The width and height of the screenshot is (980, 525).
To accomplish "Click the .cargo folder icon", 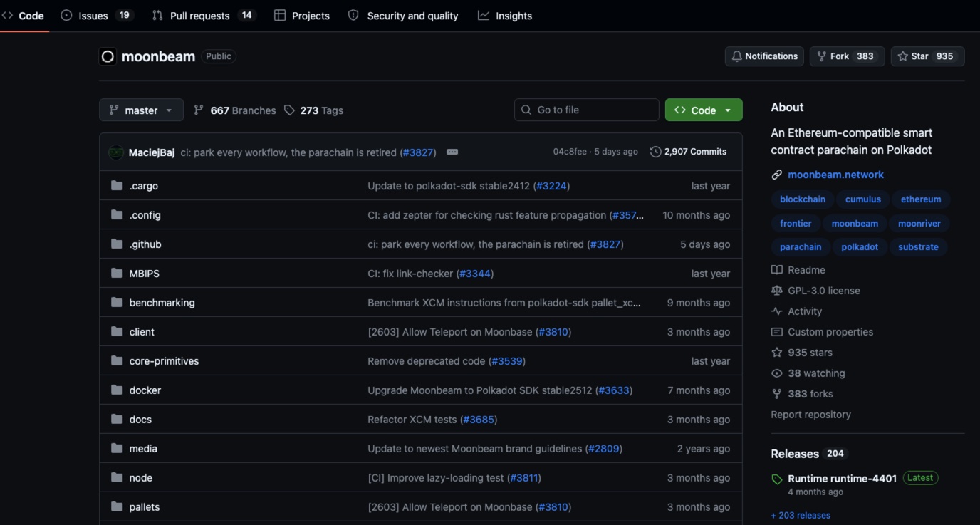I will (117, 186).
